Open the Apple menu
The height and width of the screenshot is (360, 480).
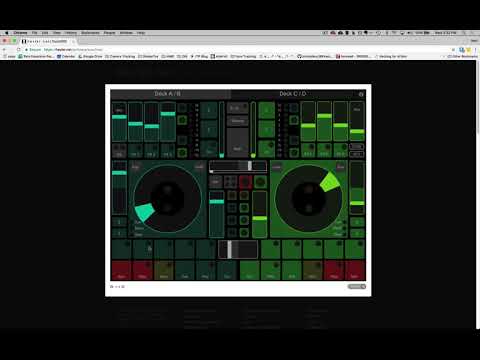[6, 33]
